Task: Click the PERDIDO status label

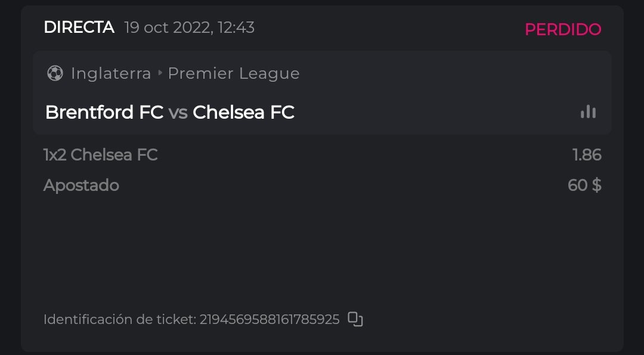Action: click(x=562, y=29)
